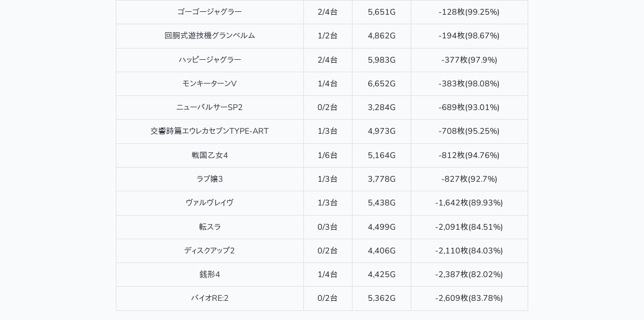This screenshot has width=644, height=320.
Task: Select 交響詩篇エウレカセブンTYPE-ART in the table
Action: pos(210,131)
